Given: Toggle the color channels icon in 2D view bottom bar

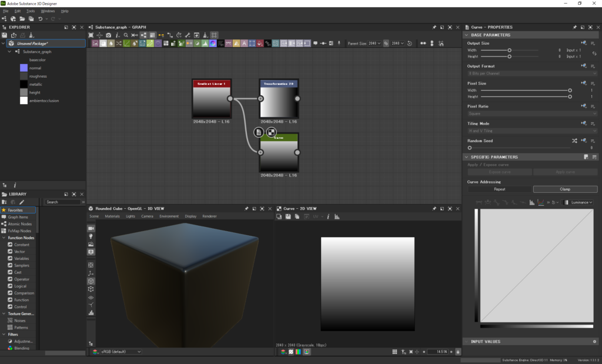Looking at the screenshot, I should coord(298,352).
